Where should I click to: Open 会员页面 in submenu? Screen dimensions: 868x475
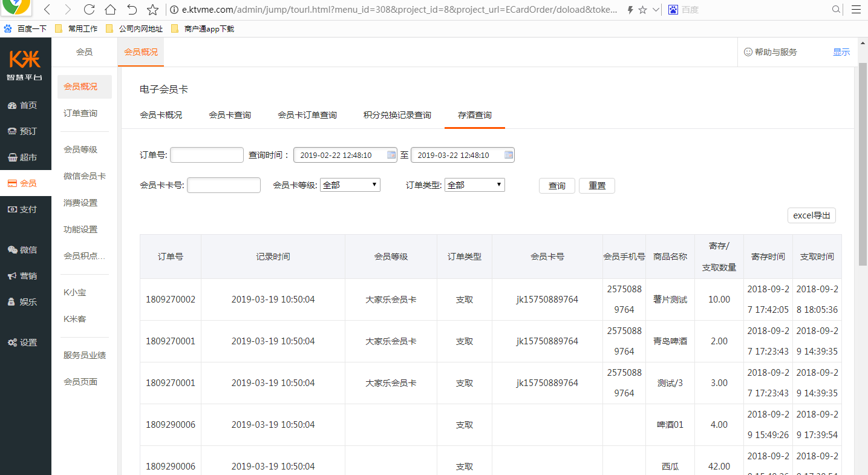click(x=80, y=382)
